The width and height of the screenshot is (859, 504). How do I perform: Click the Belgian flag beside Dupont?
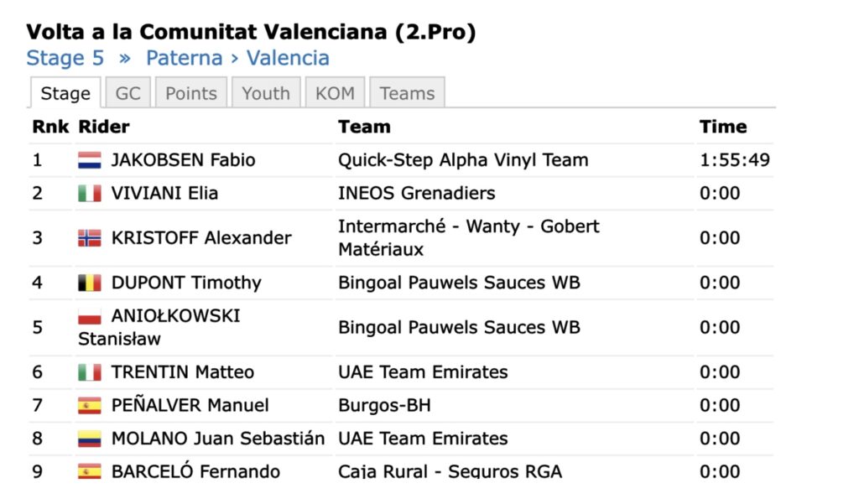pos(90,283)
